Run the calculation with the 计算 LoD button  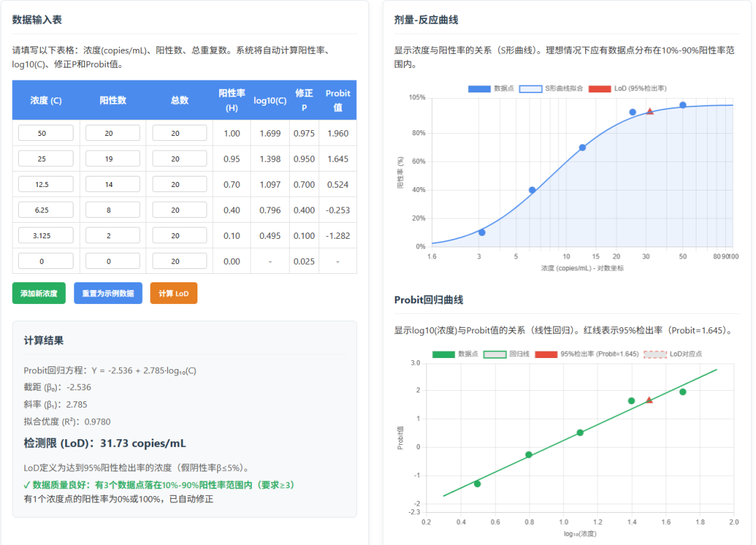click(x=174, y=294)
